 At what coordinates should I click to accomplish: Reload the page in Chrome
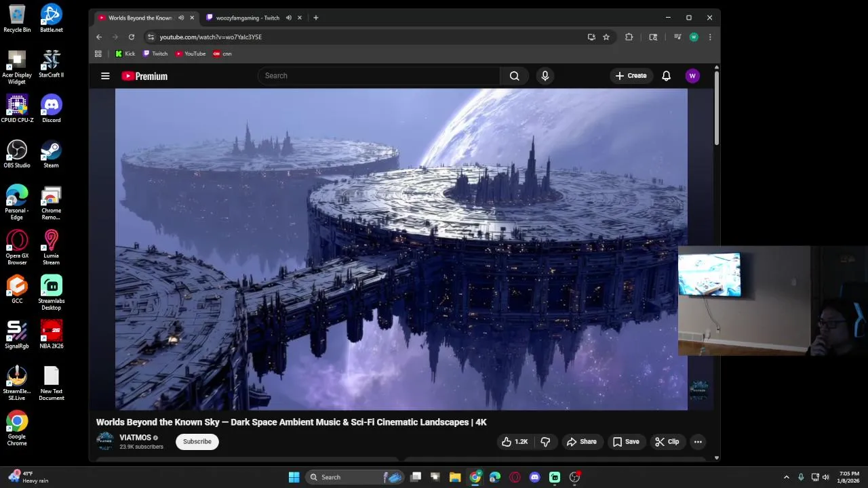pos(132,37)
